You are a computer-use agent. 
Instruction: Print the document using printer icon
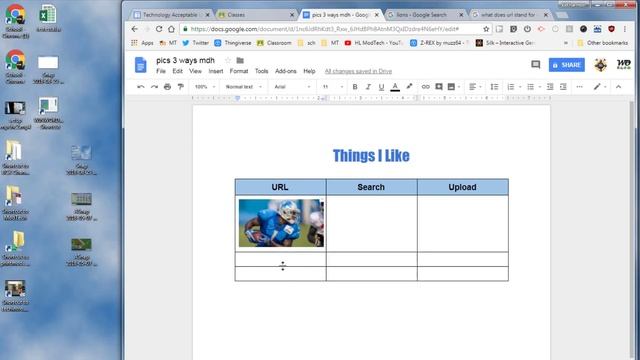coord(167,87)
